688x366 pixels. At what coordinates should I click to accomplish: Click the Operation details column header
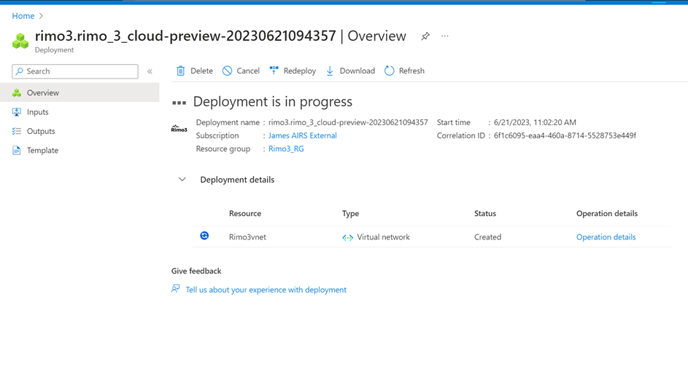[607, 214]
